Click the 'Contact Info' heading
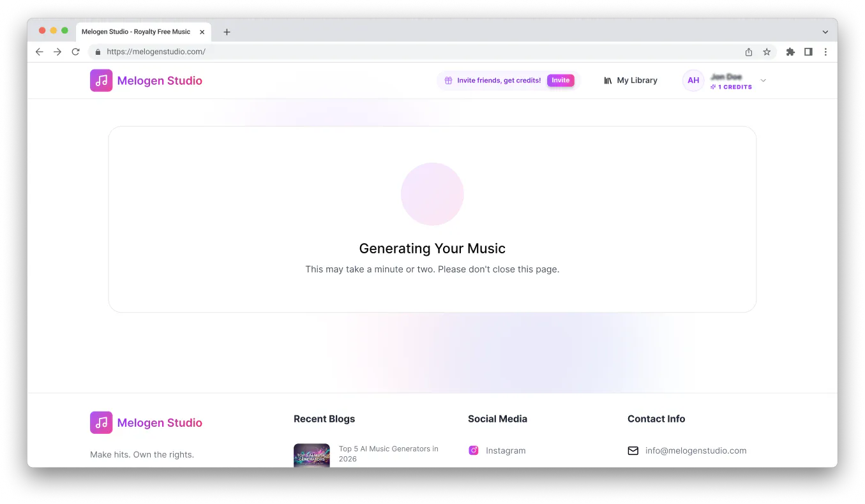865x504 pixels. click(x=656, y=419)
